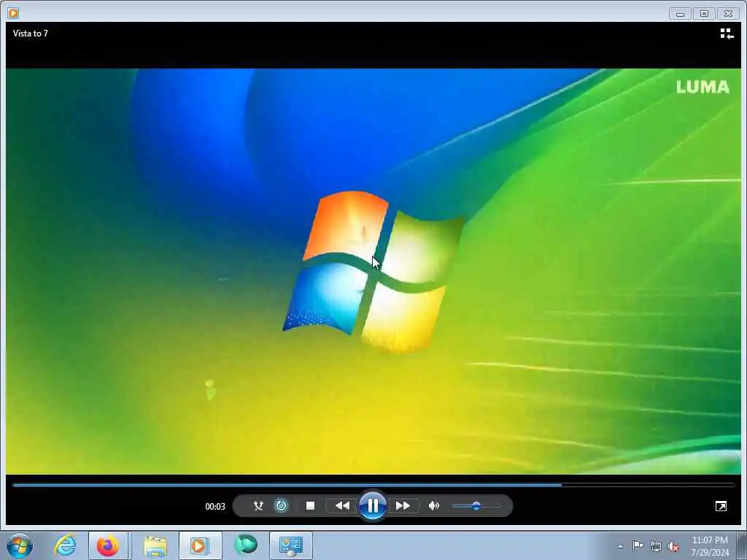
Task: Switch to full screen view
Action: pos(721,506)
